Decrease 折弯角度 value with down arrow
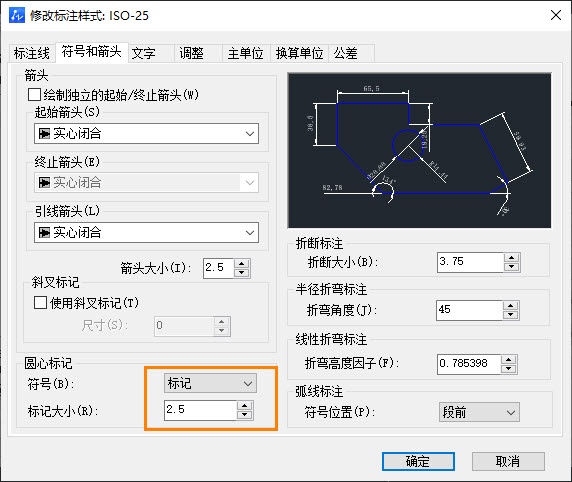Image resolution: width=572 pixels, height=482 pixels. coord(511,315)
